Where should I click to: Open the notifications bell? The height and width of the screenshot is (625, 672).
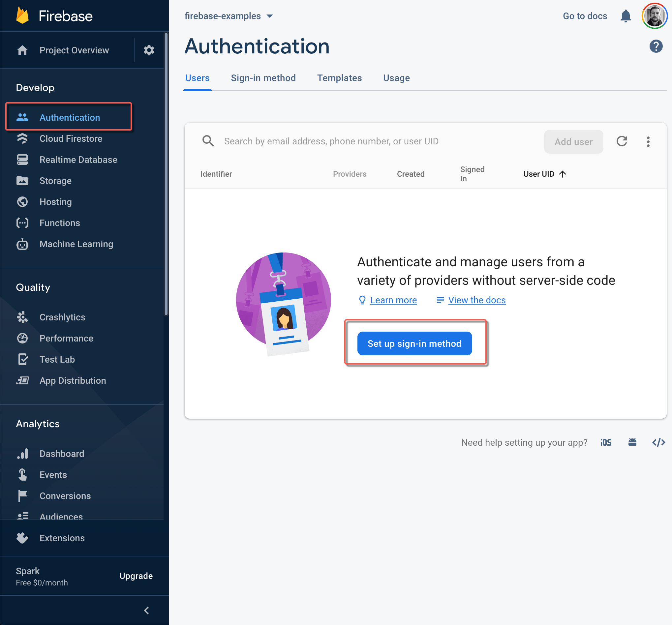626,16
